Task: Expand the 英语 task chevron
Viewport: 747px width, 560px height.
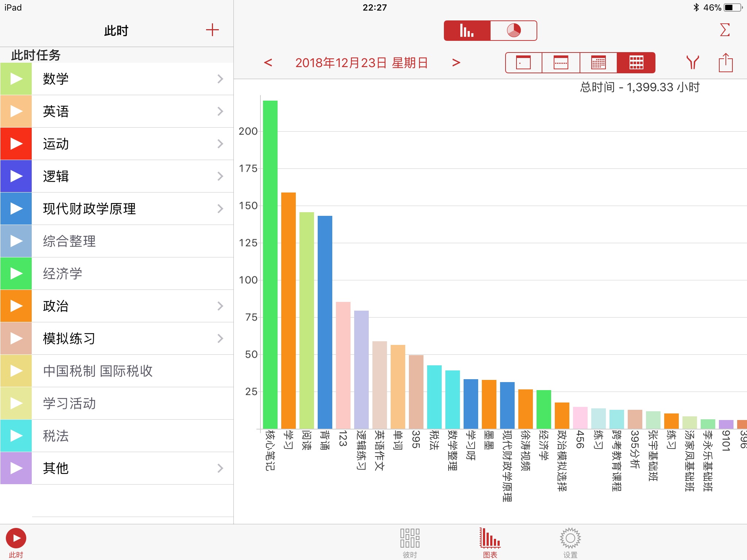Action: 220,111
